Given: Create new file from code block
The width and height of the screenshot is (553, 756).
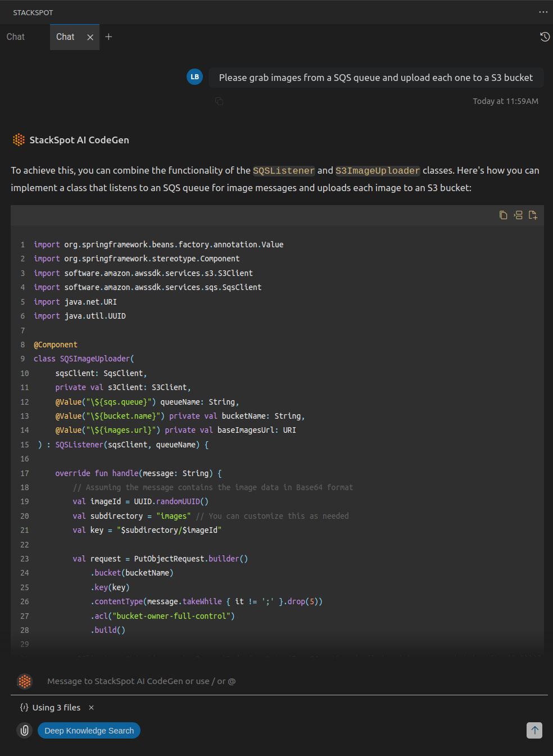Looking at the screenshot, I should (x=533, y=215).
